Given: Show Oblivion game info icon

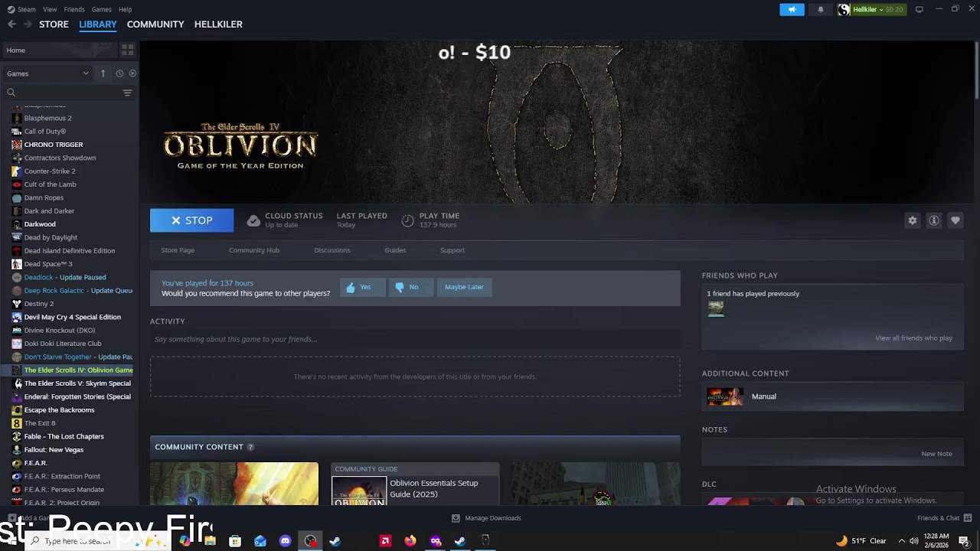Looking at the screenshot, I should click(x=934, y=220).
